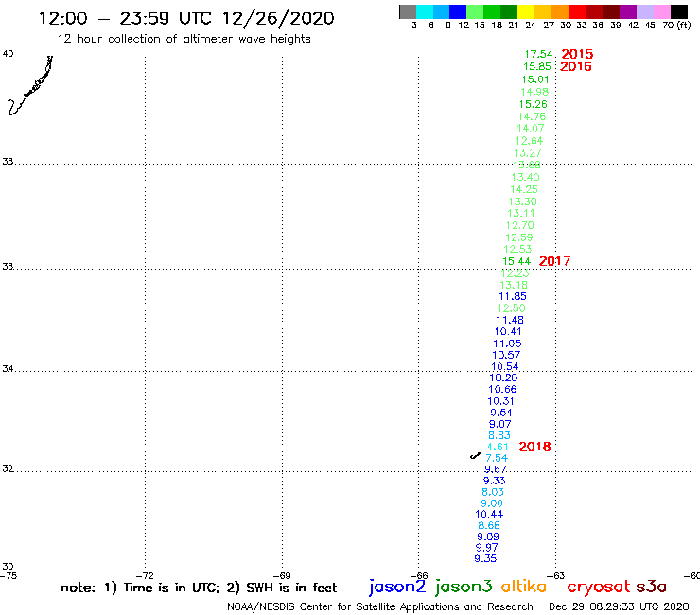The height and width of the screenshot is (615, 700).
Task: Click the 10.44 wave height value
Action: pyautogui.click(x=489, y=514)
